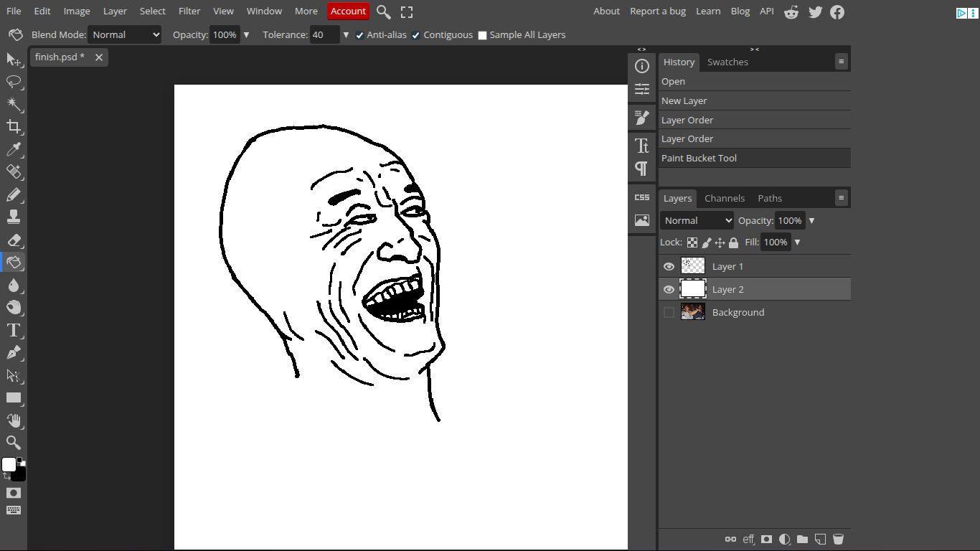
Task: Select the Background layer thumbnail
Action: [x=692, y=312]
